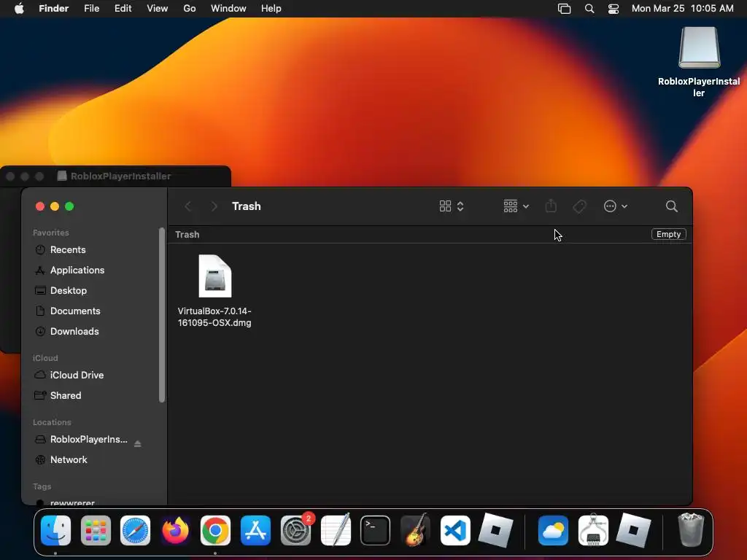747x560 pixels.
Task: Launch Visual Studio Code from the Dock
Action: (455, 531)
